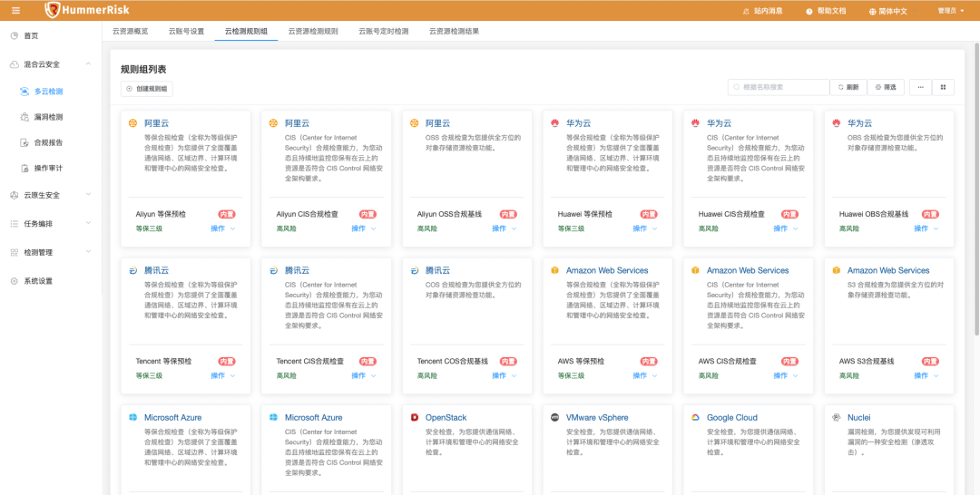Click 内置 badge on Aliyun 等保预检 card
This screenshot has height=495, width=980.
(x=227, y=214)
